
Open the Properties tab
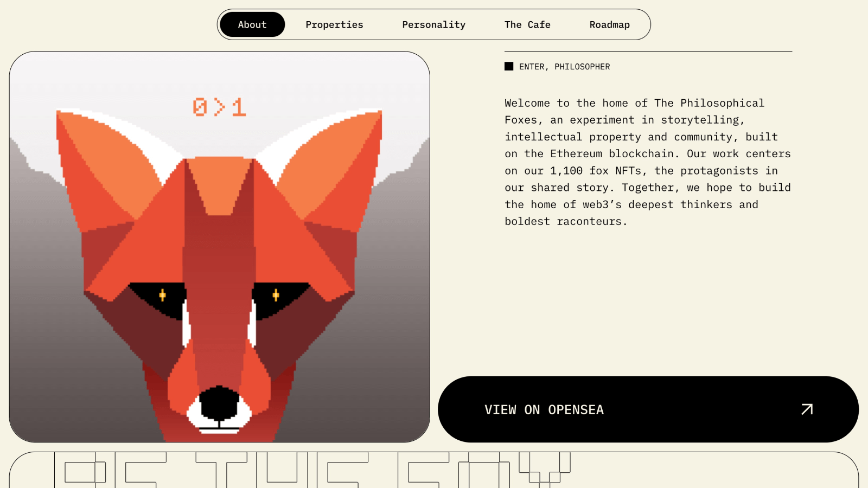coord(334,24)
